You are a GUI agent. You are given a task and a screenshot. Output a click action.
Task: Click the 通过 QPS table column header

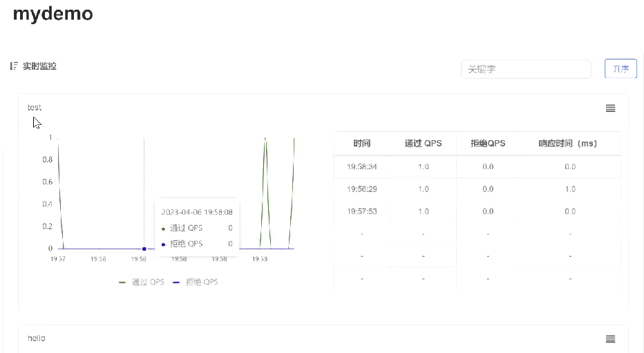tap(423, 144)
